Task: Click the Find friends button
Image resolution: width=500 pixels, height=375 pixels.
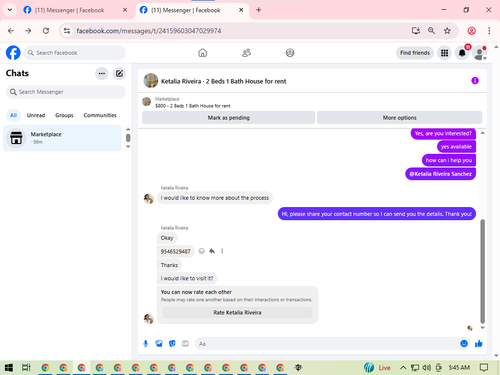Action: tap(415, 53)
